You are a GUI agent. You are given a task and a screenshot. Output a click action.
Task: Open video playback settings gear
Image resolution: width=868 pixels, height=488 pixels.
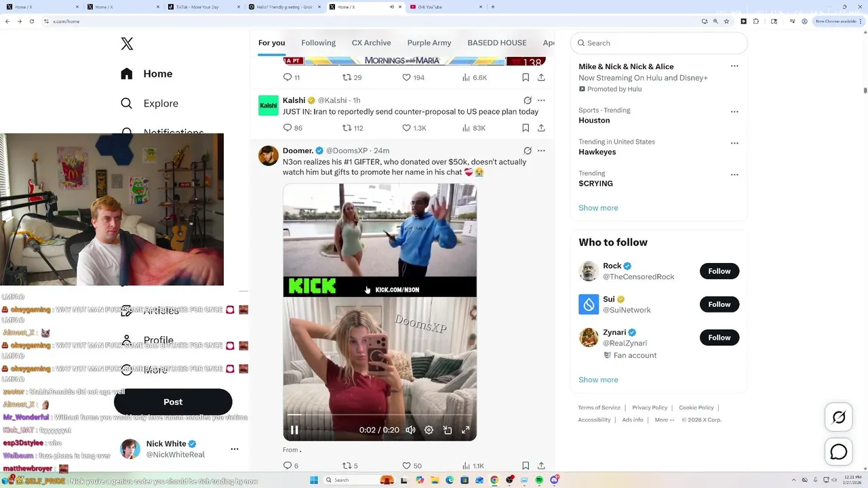pos(429,430)
